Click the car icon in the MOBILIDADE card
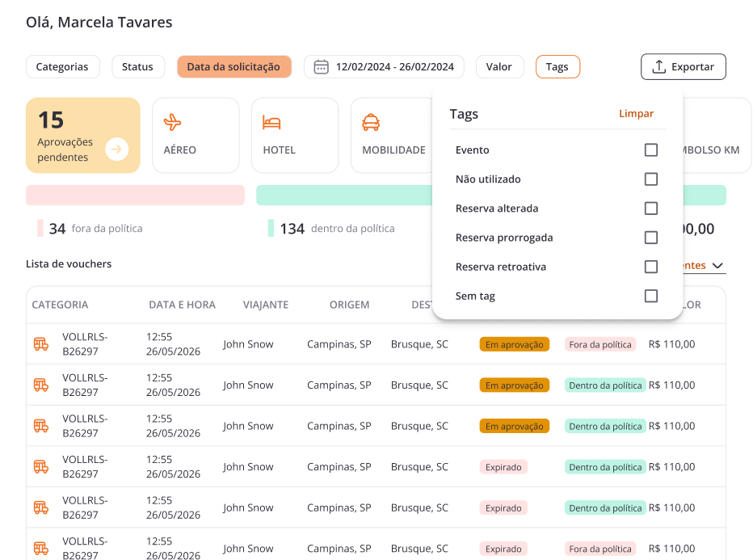The width and height of the screenshot is (753, 560). pos(371,123)
